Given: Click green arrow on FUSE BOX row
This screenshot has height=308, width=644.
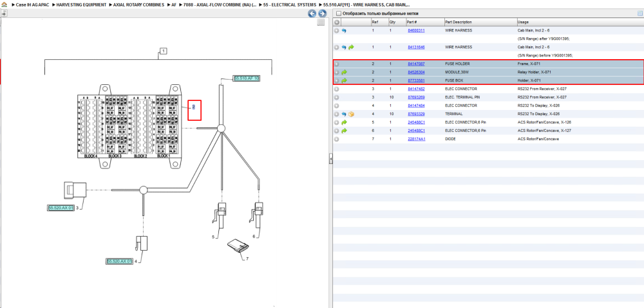Looking at the screenshot, I should [344, 80].
